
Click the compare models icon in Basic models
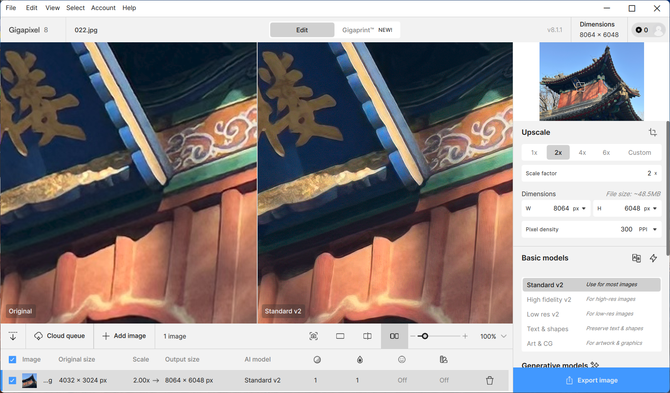click(x=636, y=258)
